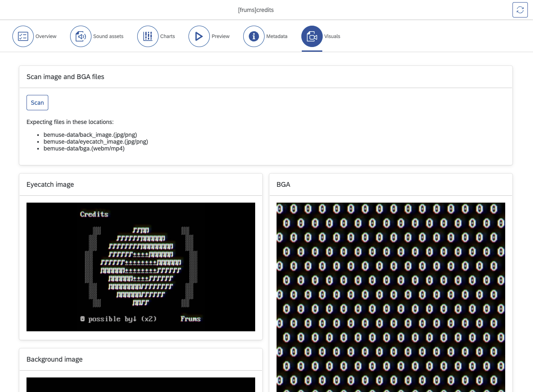Screen dimensions: 533x392
Task: Click the [frums]credits title text
Action: tap(256, 10)
